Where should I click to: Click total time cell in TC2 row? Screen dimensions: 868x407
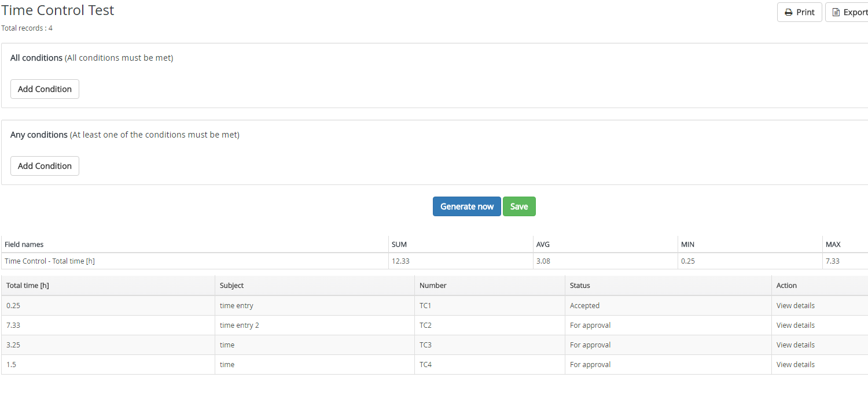point(108,325)
